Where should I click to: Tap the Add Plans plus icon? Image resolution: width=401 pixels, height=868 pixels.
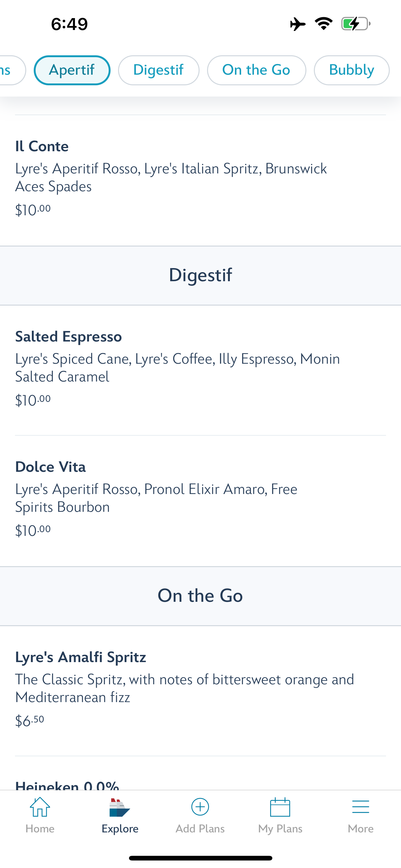pos(200,807)
